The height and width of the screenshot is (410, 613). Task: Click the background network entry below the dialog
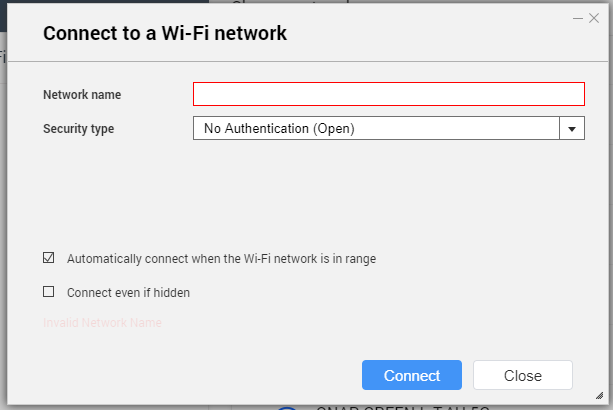tap(400, 407)
